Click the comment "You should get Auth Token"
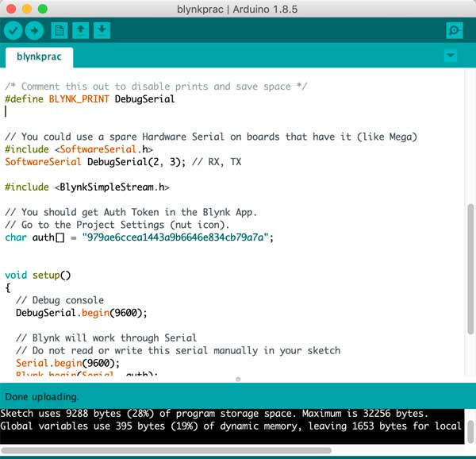 tap(131, 212)
